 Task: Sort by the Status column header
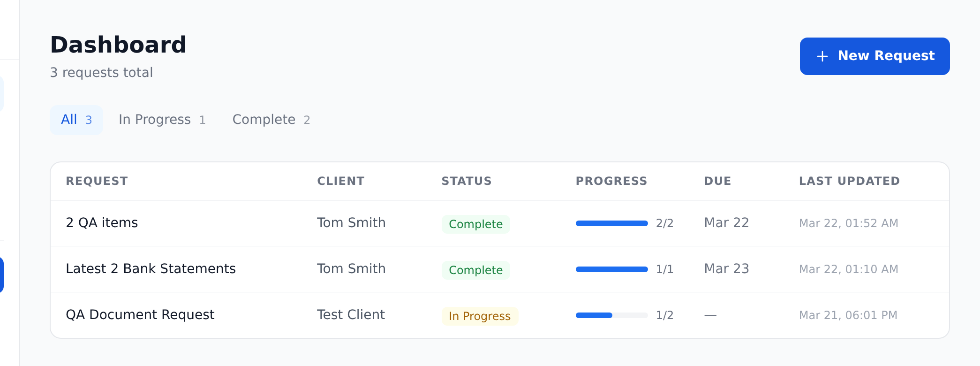point(466,181)
